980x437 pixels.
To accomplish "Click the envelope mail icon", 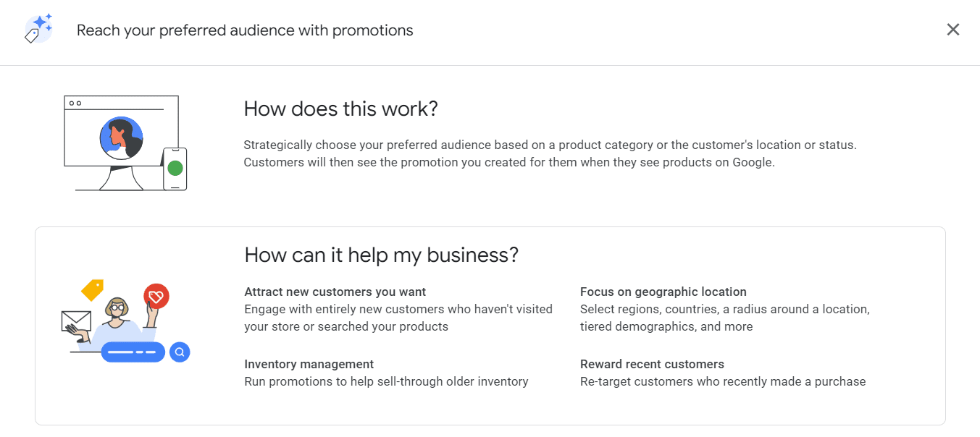I will click(x=76, y=321).
